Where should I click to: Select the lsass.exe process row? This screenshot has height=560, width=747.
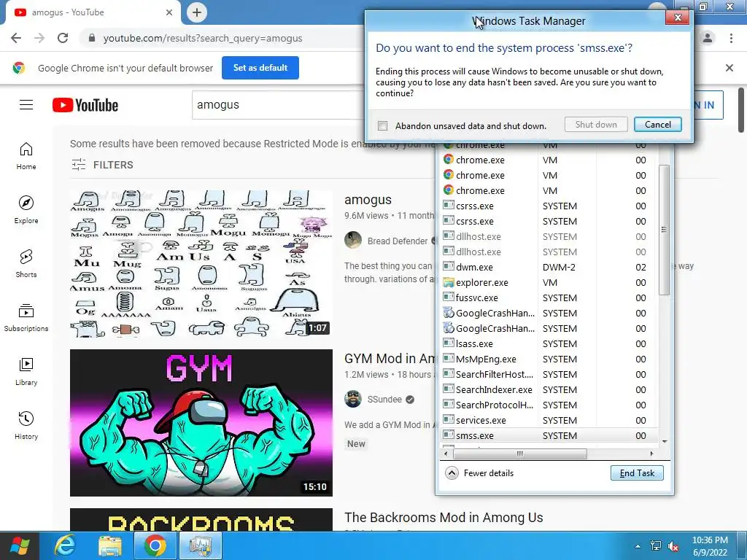click(548, 344)
